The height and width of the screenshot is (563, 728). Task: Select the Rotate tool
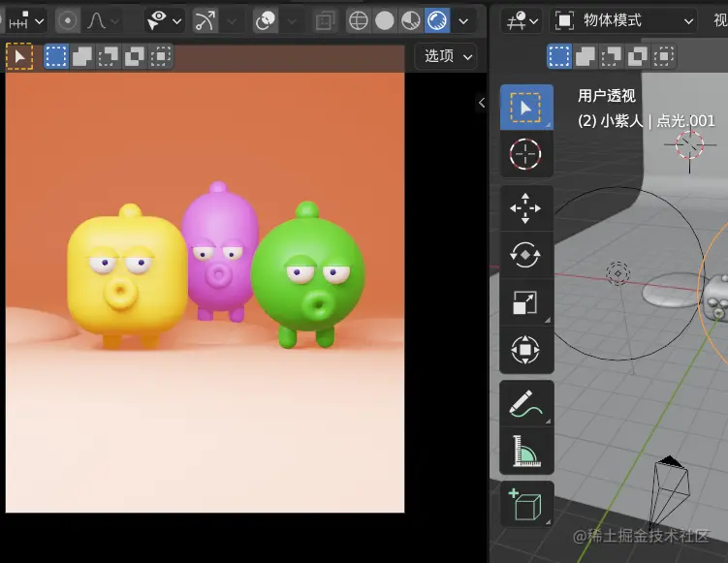tap(525, 255)
